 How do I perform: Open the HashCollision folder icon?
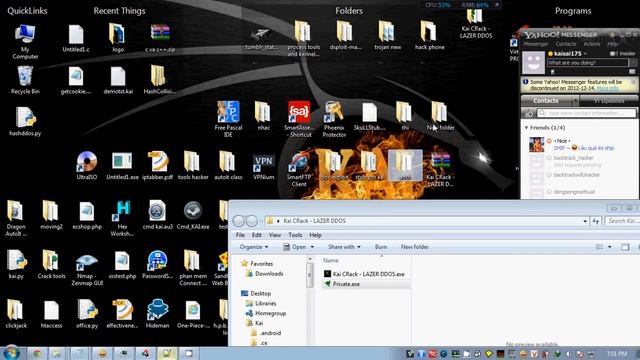click(159, 80)
